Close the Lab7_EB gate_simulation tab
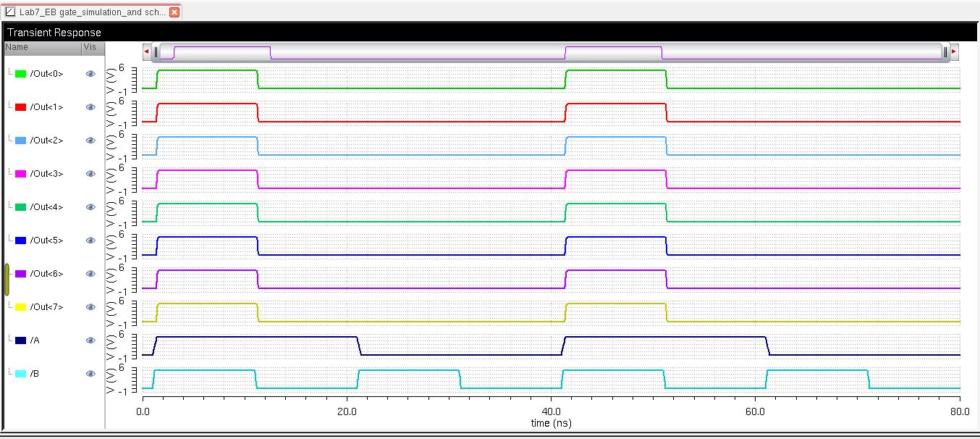The width and height of the screenshot is (980, 439). coord(174,12)
